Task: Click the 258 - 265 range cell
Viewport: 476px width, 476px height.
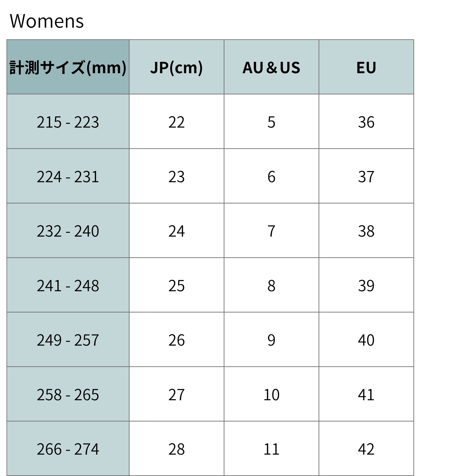Action: (x=68, y=394)
